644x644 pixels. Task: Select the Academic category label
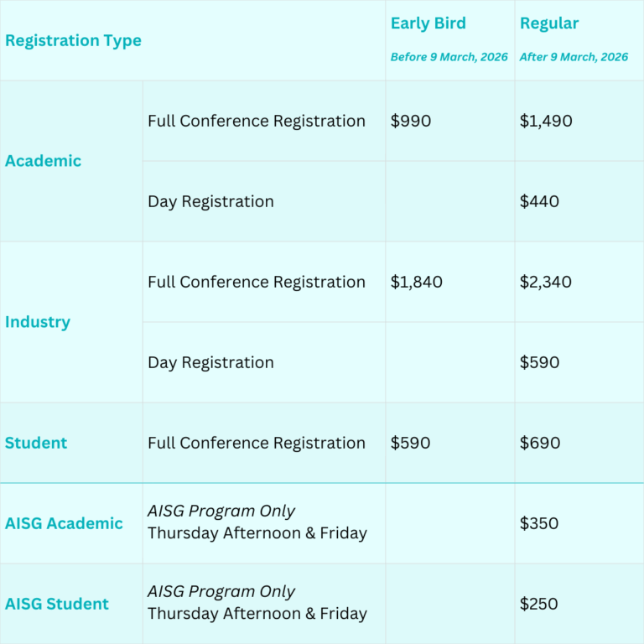(43, 161)
